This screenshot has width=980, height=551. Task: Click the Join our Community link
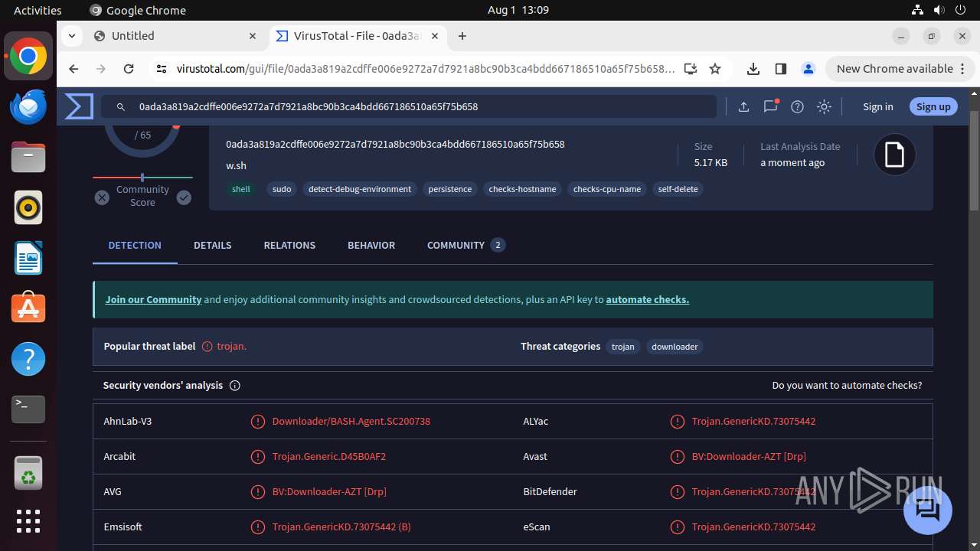point(153,300)
